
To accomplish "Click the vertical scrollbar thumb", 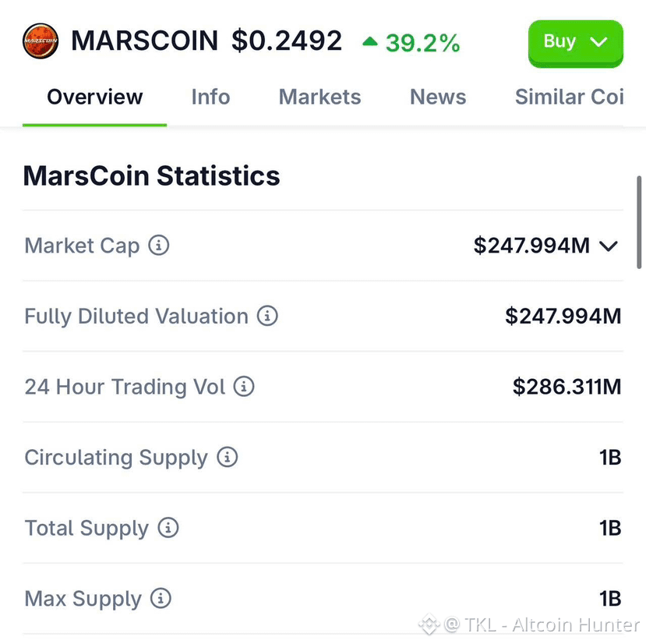I will [639, 222].
